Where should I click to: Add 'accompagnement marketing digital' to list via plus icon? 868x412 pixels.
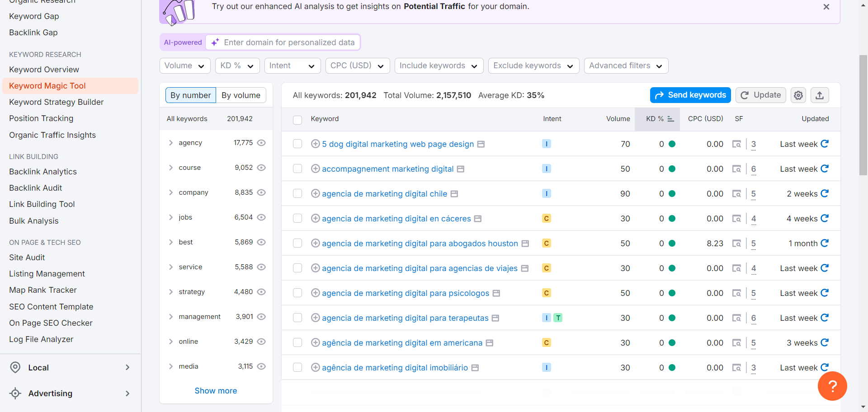point(316,169)
